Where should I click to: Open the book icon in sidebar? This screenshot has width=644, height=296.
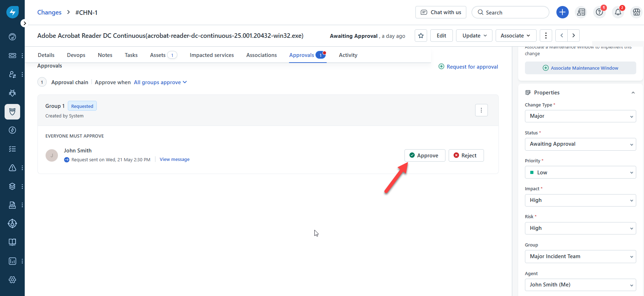pyautogui.click(x=12, y=242)
